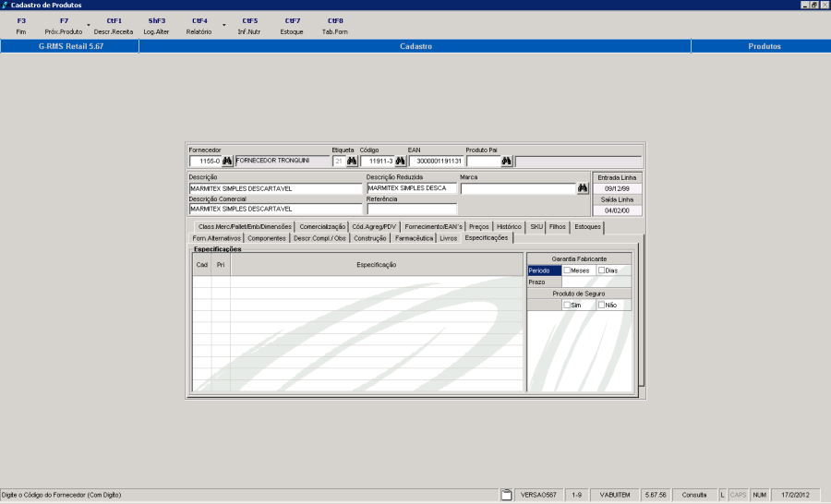Image resolution: width=831 pixels, height=504 pixels.
Task: Click the app icon in title bar
Action: [5, 5]
